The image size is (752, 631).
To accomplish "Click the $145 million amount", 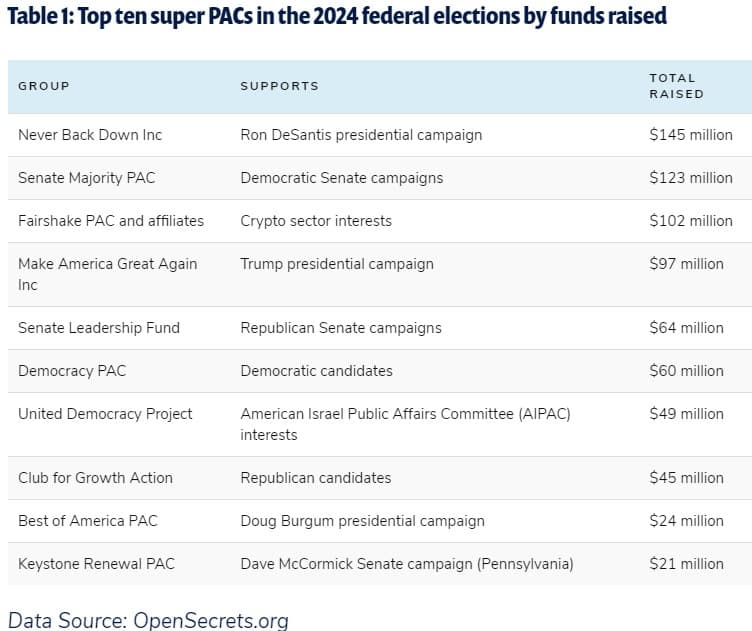I will [691, 135].
